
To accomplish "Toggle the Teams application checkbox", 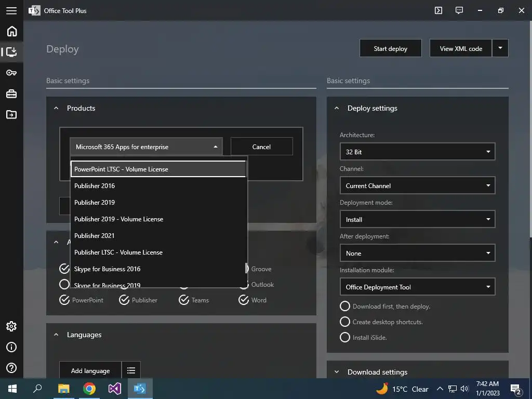I will click(194, 300).
